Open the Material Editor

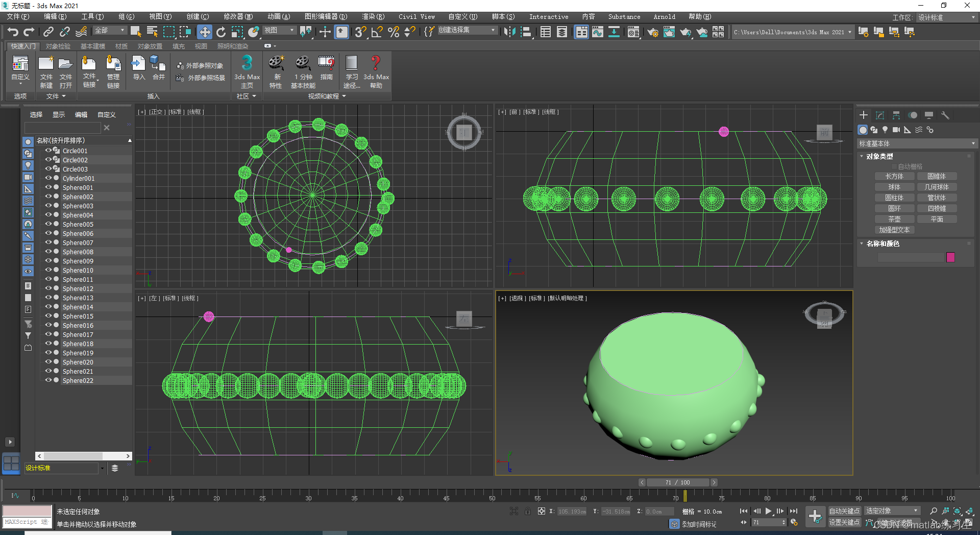(633, 32)
